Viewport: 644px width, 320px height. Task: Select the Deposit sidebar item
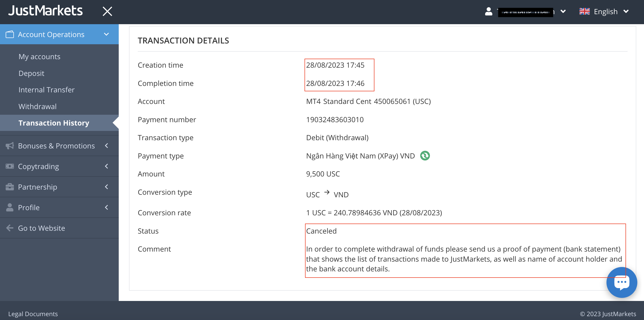pyautogui.click(x=31, y=73)
